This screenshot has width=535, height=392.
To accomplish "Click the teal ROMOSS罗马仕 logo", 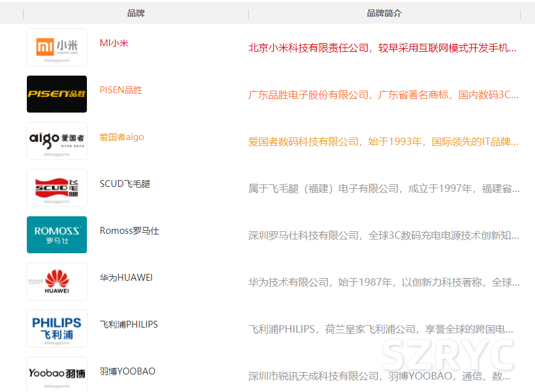I will click(x=57, y=234).
